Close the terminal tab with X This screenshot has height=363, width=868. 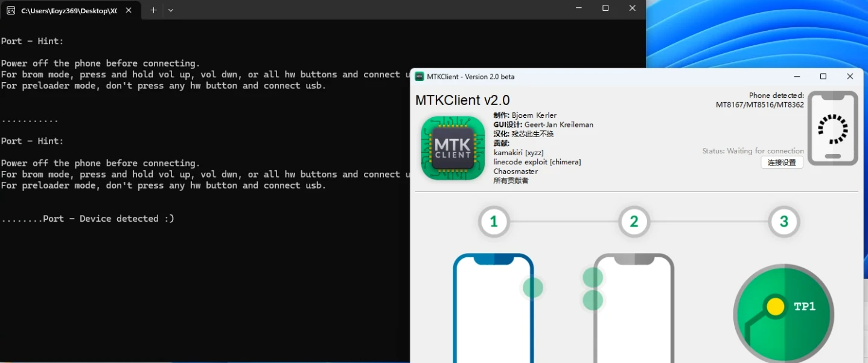coord(129,11)
